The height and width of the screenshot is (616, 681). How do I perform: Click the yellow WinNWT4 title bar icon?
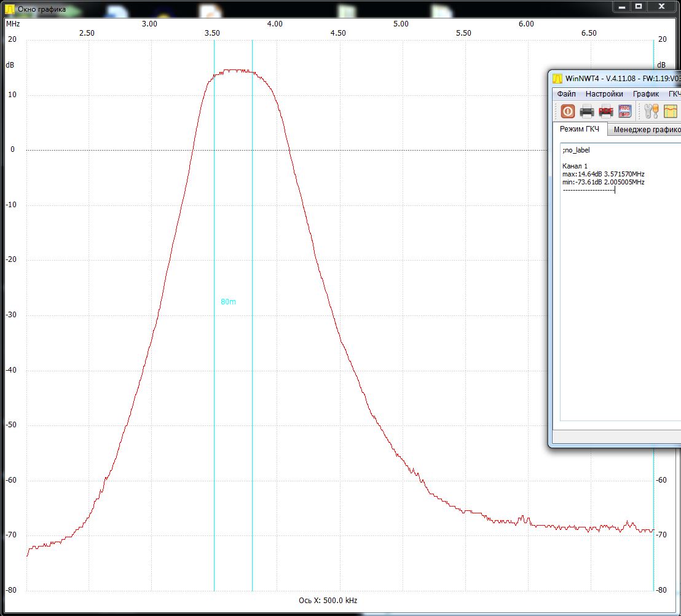[557, 79]
